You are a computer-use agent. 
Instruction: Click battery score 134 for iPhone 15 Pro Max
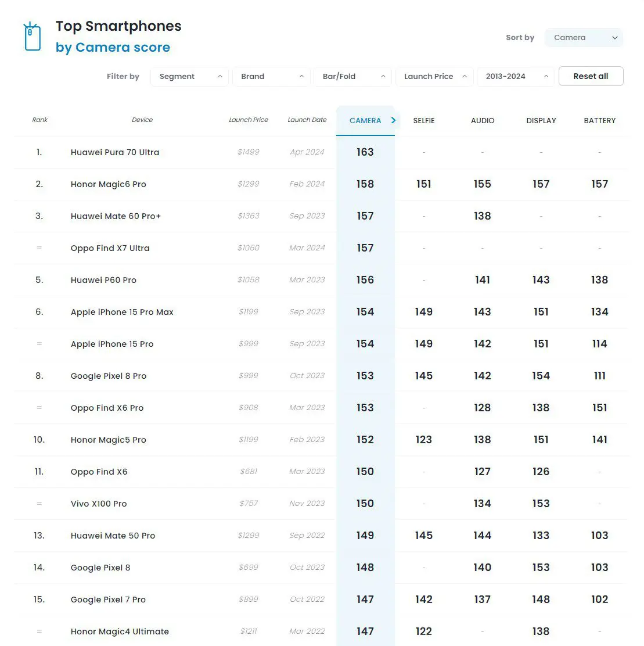[x=599, y=312]
